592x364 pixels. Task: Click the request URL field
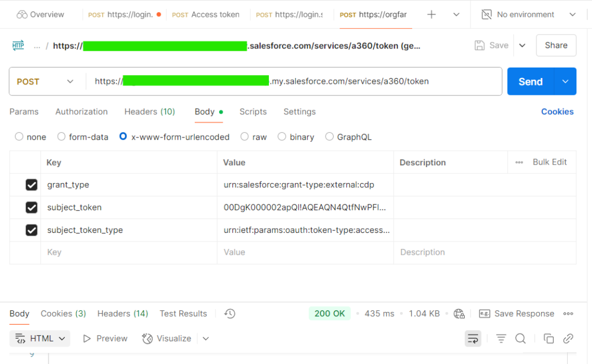coord(294,81)
